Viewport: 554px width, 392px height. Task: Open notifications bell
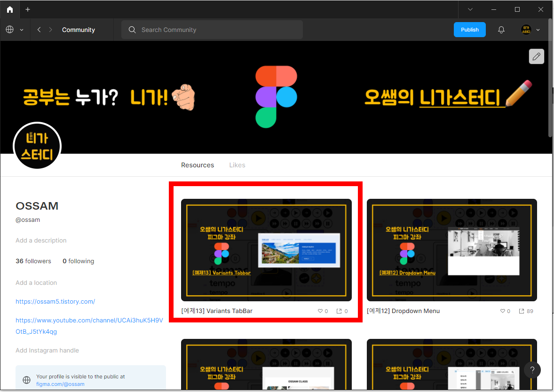coord(501,30)
